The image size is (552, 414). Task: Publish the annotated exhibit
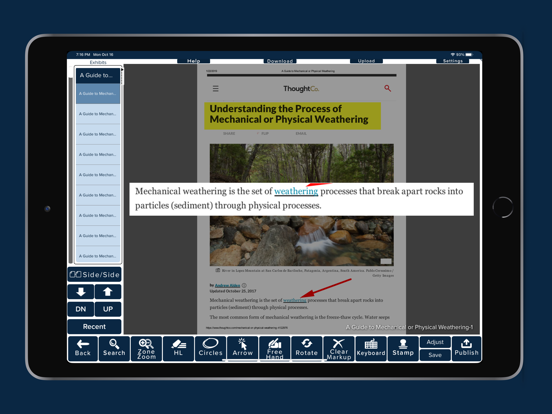[x=466, y=348]
